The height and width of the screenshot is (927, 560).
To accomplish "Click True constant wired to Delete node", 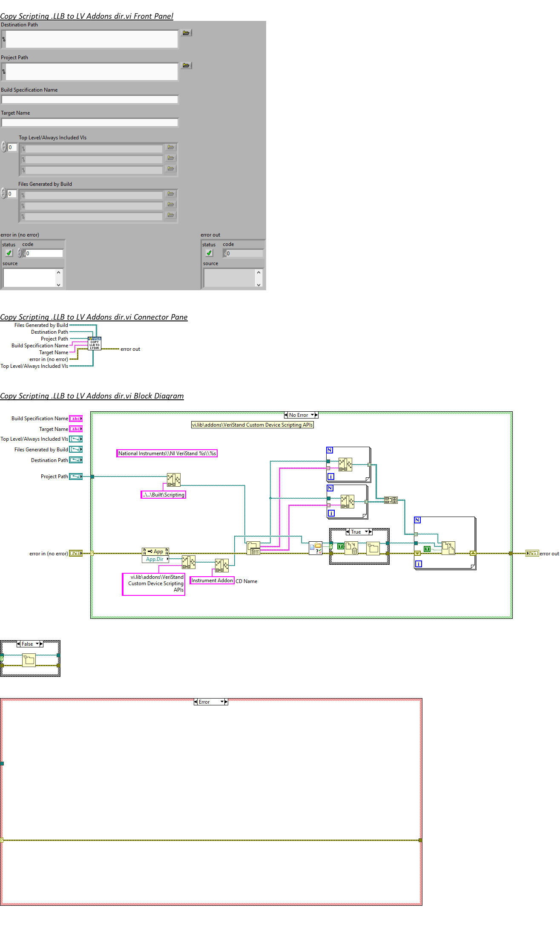I will (x=340, y=546).
